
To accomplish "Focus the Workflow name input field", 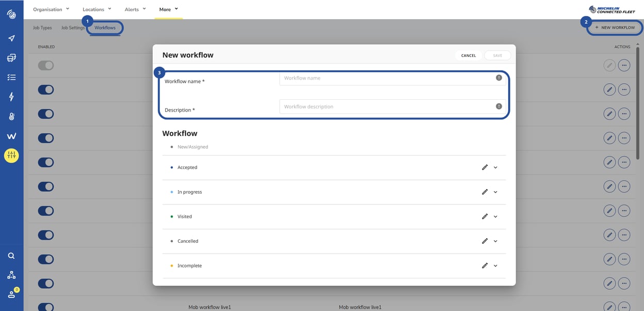I will (393, 78).
